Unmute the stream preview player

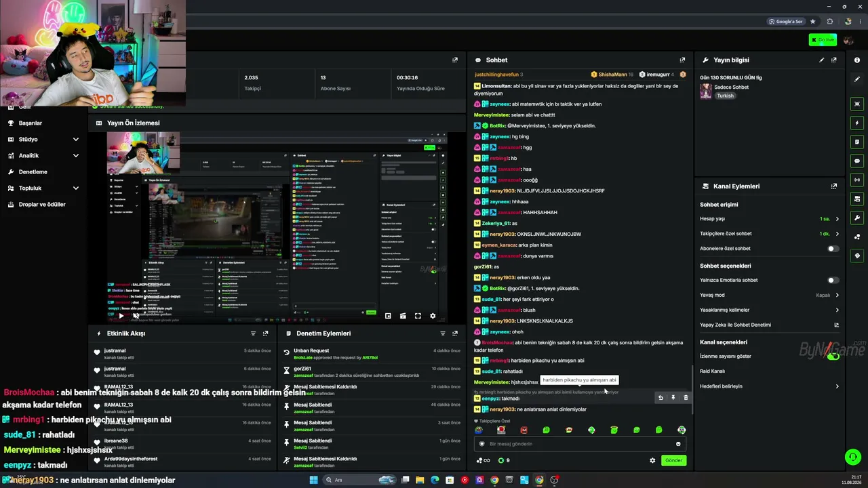[136, 316]
